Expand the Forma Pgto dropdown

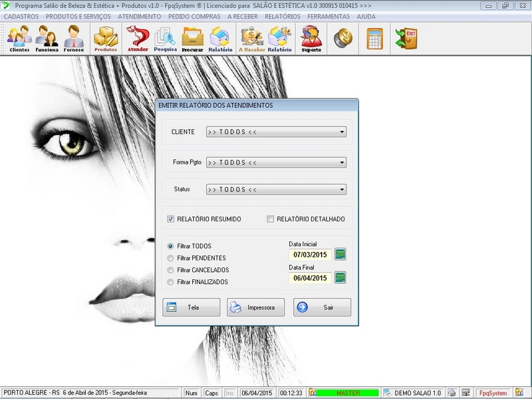342,162
